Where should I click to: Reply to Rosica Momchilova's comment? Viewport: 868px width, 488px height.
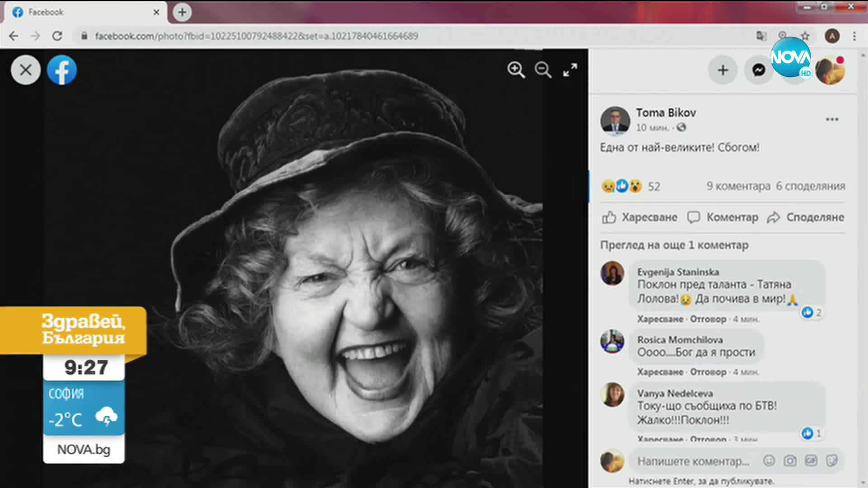(708, 372)
